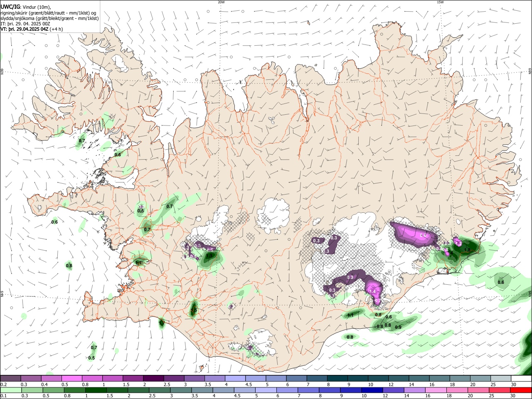Viewport: 532px width, 399px height.
Task: Click the red rain legend swatch labeled 30
Action: click(521, 390)
